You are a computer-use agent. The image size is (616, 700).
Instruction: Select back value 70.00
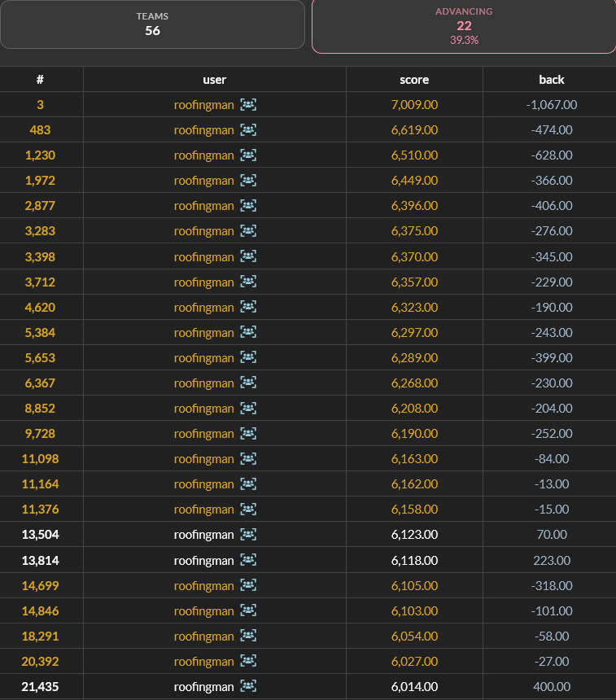click(x=551, y=535)
